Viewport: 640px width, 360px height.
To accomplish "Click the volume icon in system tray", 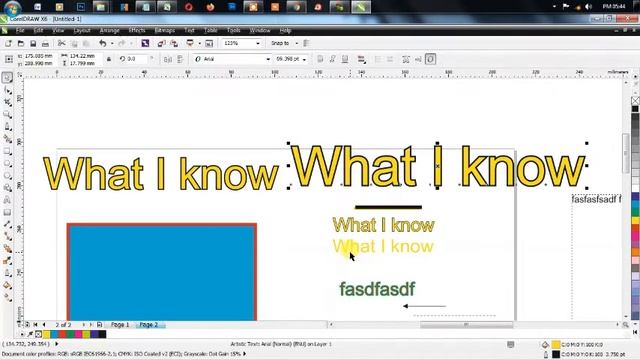I will click(x=589, y=7).
